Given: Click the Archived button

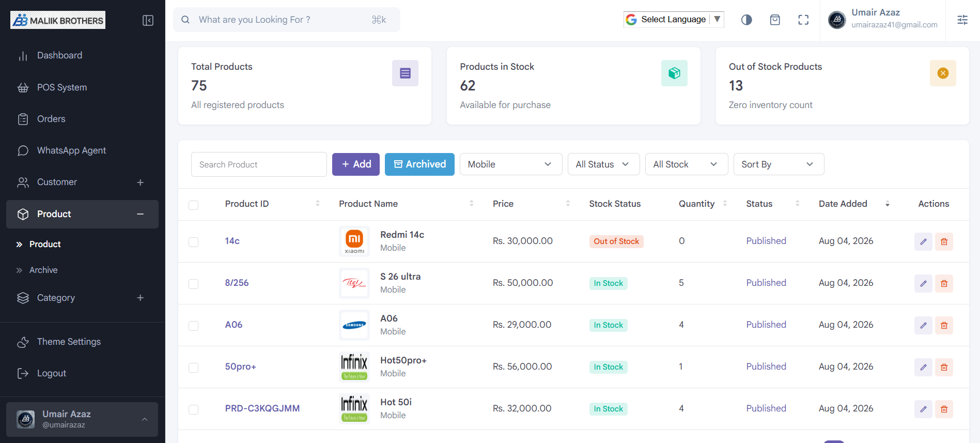Looking at the screenshot, I should 419,164.
